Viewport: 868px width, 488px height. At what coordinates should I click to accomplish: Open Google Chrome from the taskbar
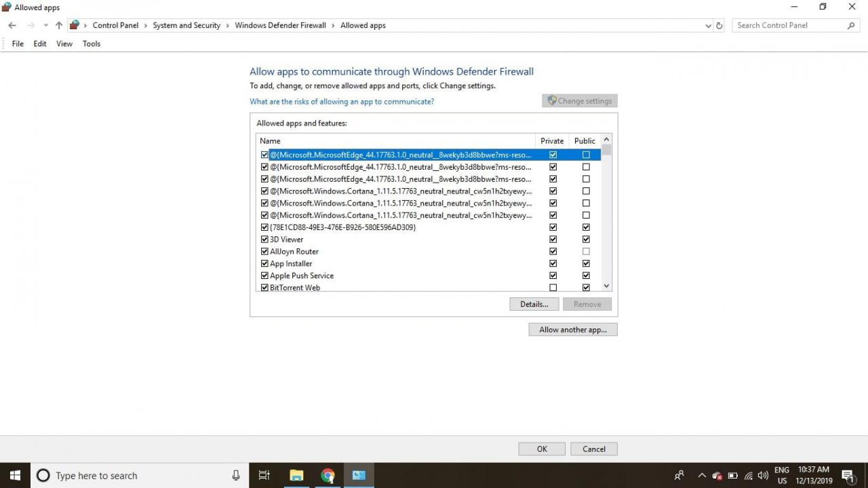[328, 475]
